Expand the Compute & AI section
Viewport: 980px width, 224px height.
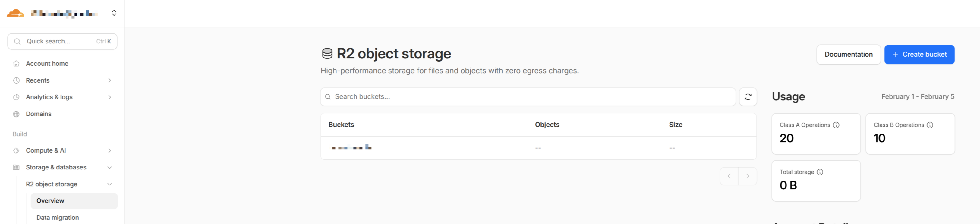(109, 151)
